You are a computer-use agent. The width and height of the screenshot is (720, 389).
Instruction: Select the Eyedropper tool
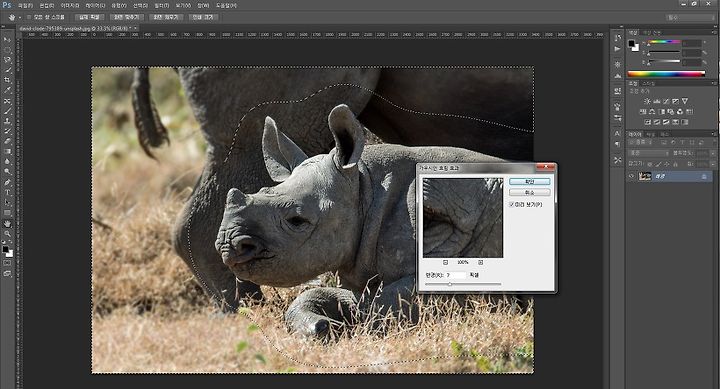[7, 90]
